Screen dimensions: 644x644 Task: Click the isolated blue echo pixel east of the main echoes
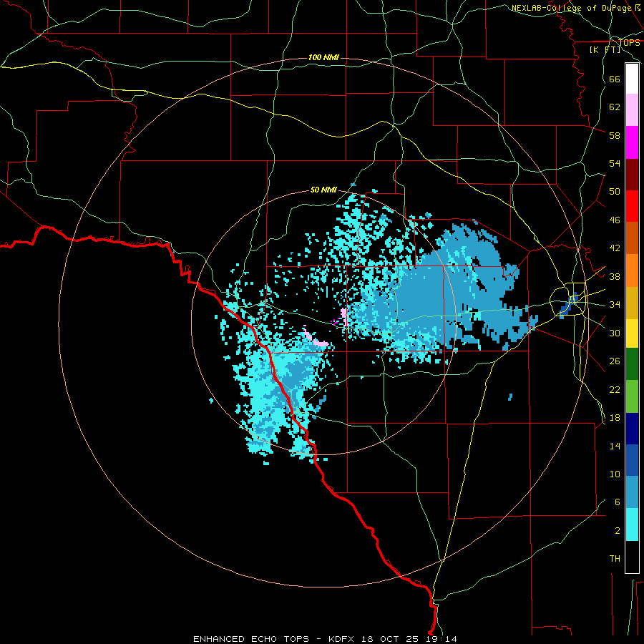[510, 396]
